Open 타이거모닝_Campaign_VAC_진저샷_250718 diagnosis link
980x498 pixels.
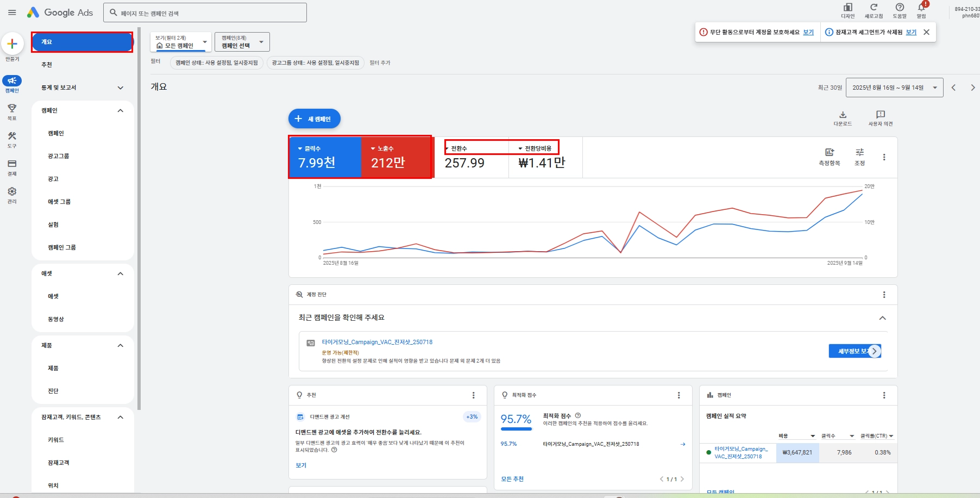[377, 342]
